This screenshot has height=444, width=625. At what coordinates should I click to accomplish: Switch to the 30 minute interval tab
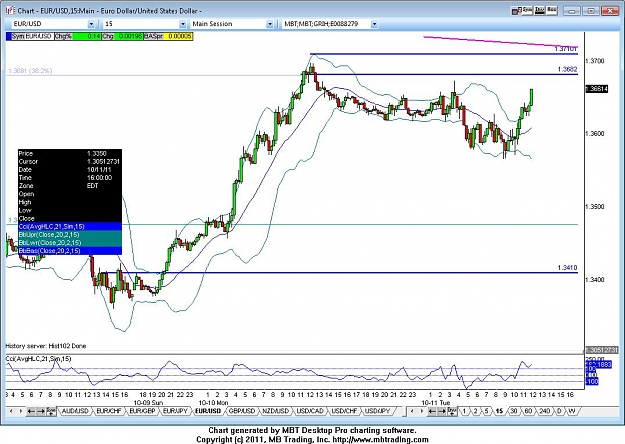click(x=514, y=411)
